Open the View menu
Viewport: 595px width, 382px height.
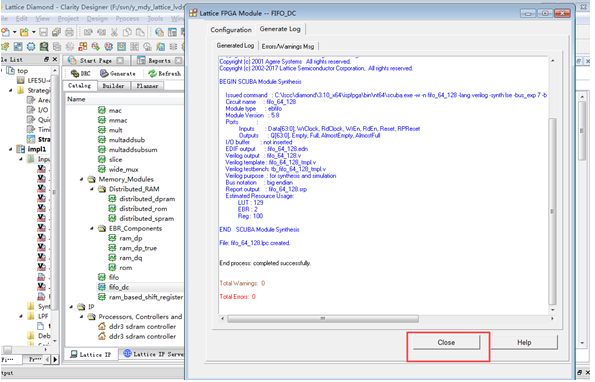(x=42, y=19)
